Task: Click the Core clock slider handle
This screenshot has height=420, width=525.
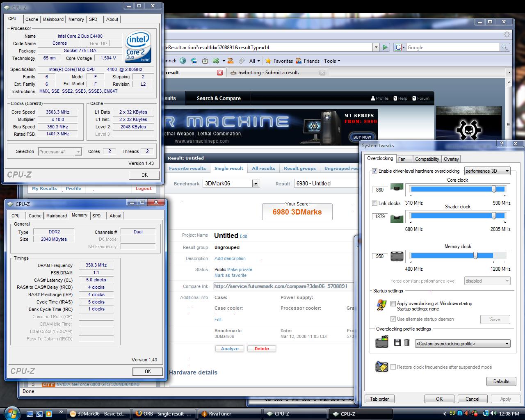Action: (494, 189)
